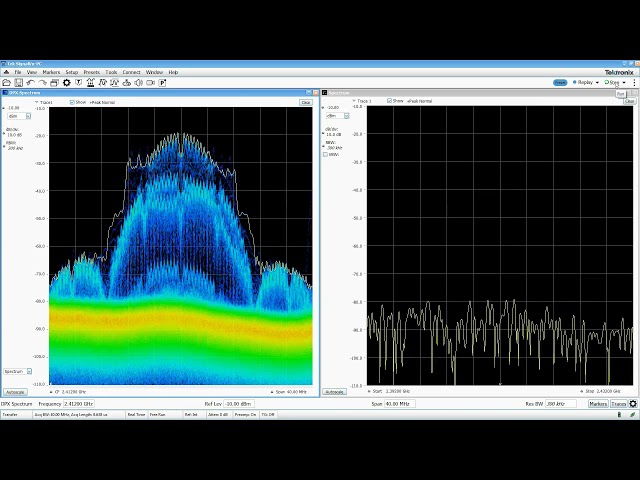The height and width of the screenshot is (480, 640).
Task: Click the Save floppy disk icon
Action: click(18, 83)
